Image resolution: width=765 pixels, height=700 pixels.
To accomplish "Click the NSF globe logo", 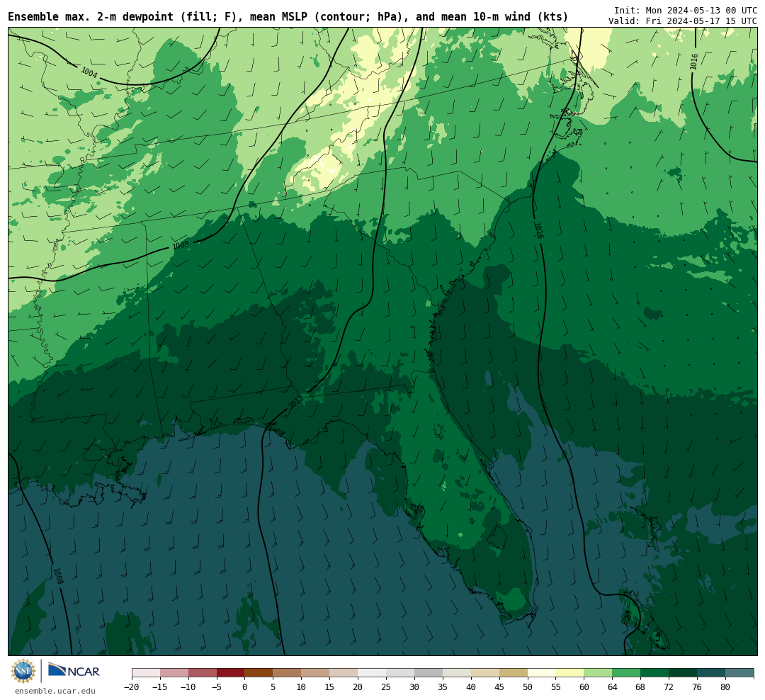I will pos(23,671).
